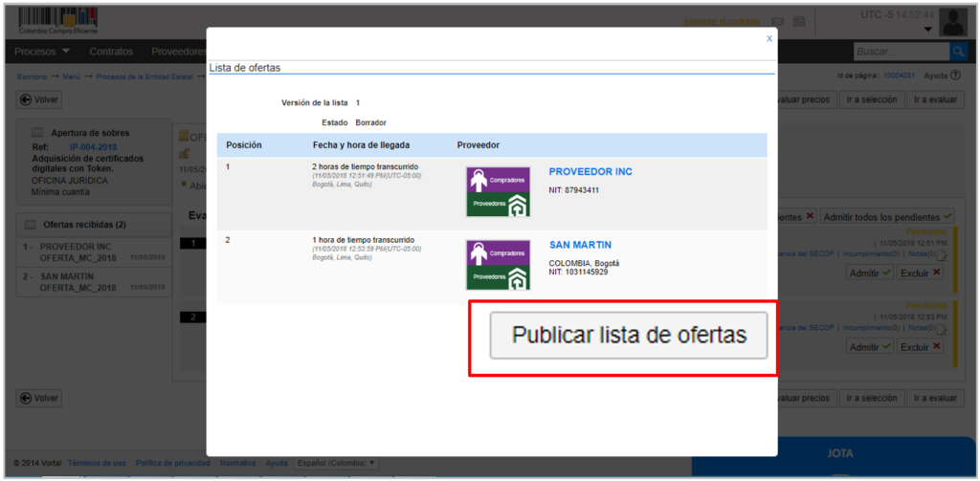The image size is (980, 481).
Task: Click the blue search magnifier icon
Action: coord(957,52)
